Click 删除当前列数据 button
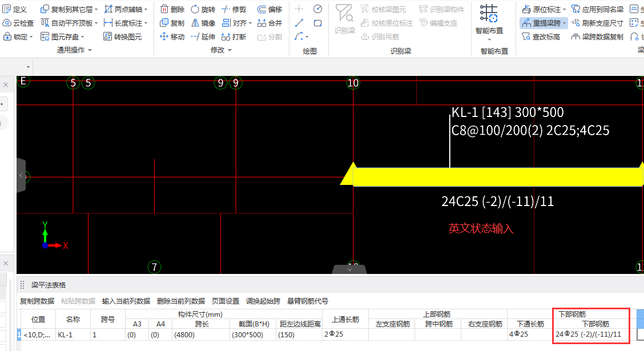Screen dimensions: 644x351 point(181,301)
